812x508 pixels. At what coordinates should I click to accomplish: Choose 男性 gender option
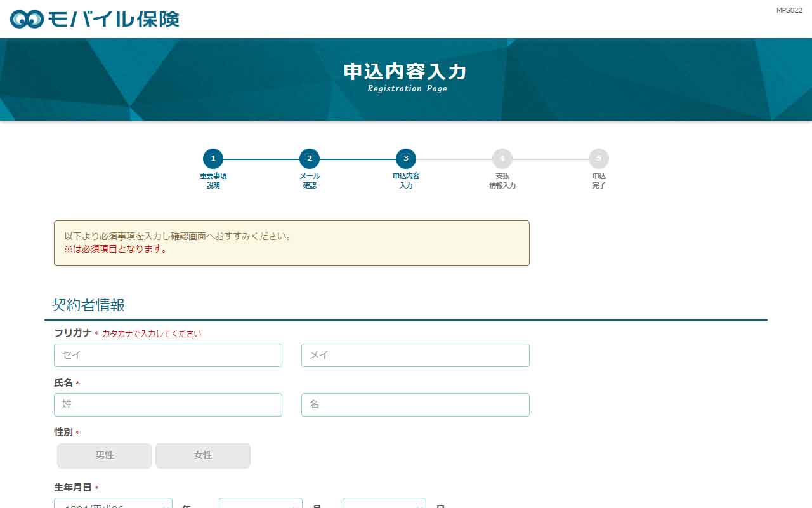[105, 455]
